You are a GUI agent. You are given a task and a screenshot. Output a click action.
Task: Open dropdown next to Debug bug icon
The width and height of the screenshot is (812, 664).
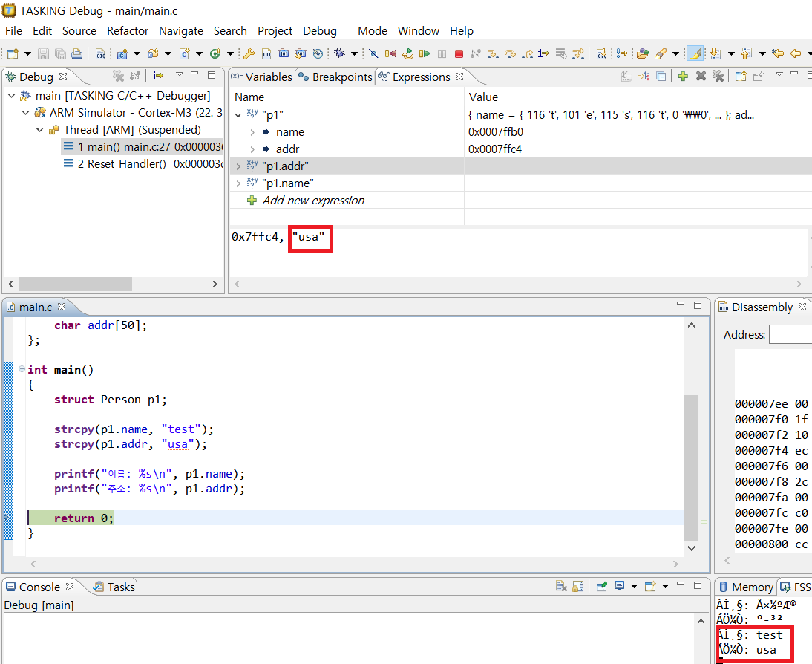354,53
